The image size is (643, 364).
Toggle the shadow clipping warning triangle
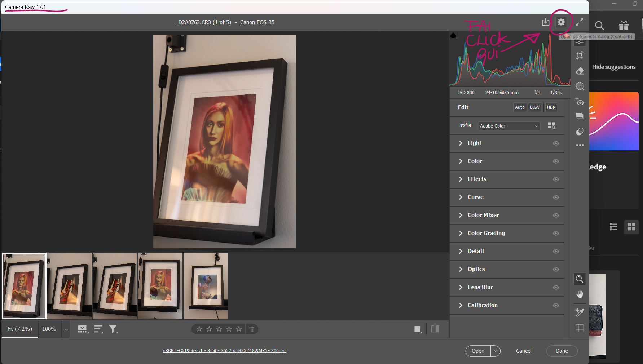(453, 35)
